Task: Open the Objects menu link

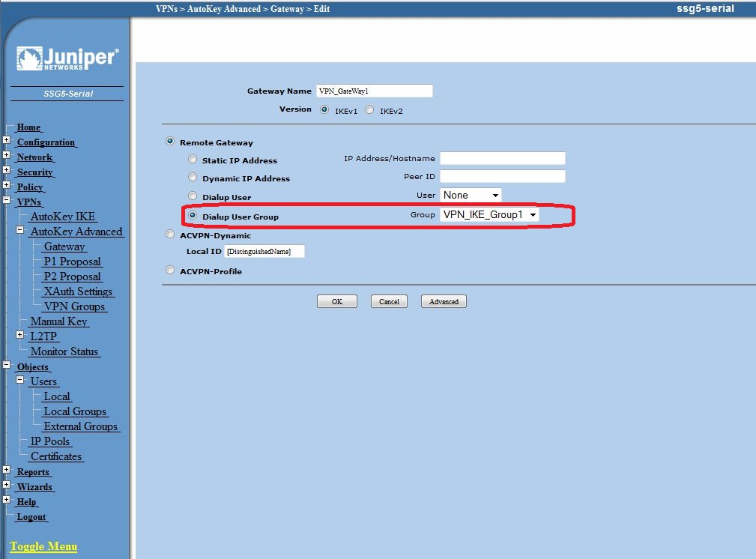Action: (33, 367)
